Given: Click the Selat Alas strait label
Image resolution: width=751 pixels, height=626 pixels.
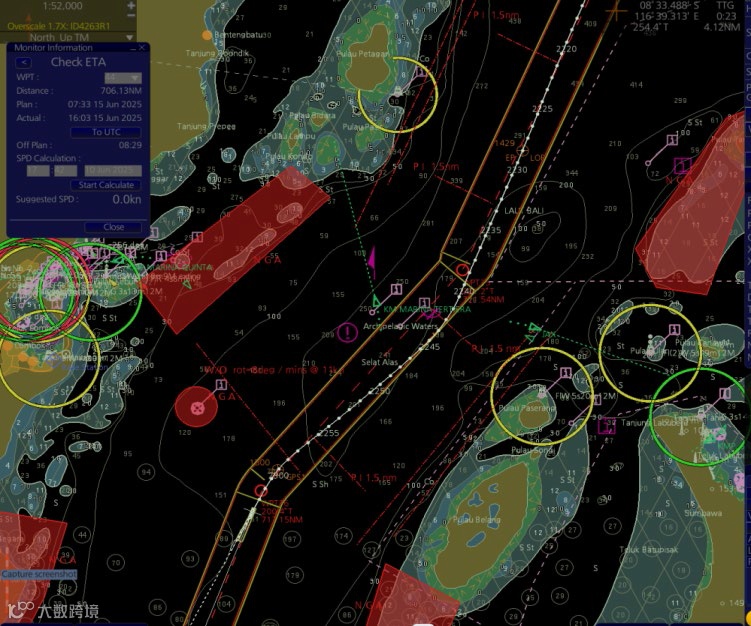Looking at the screenshot, I should (379, 362).
